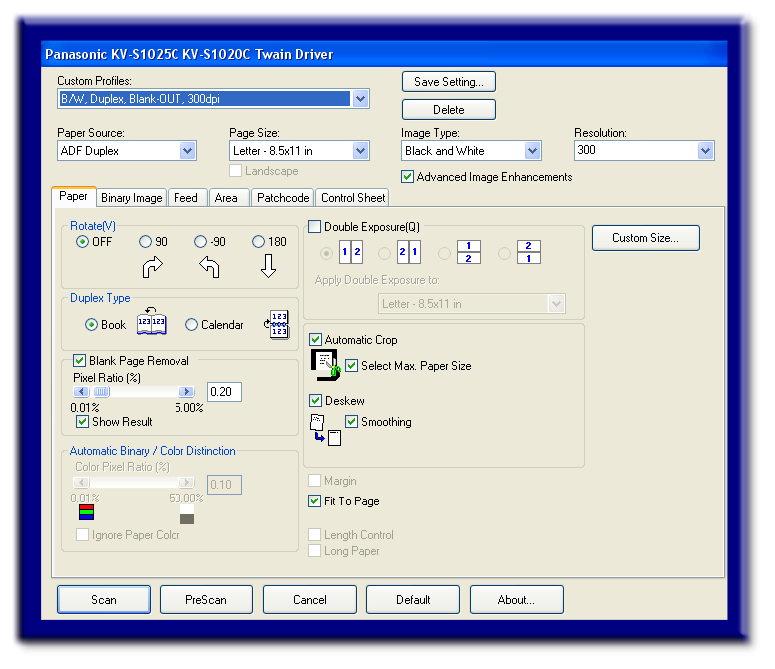Screen dimensions: 775x669
Task: Switch to the Binary Image tab
Action: [131, 198]
